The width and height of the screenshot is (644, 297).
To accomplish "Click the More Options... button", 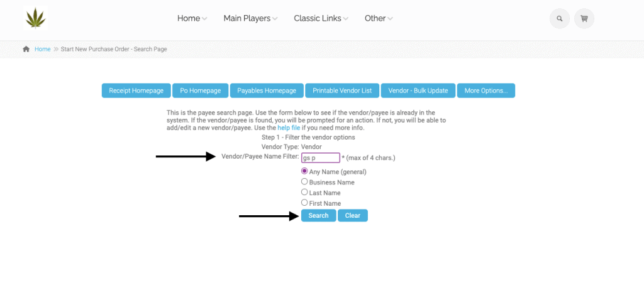I will pos(486,91).
